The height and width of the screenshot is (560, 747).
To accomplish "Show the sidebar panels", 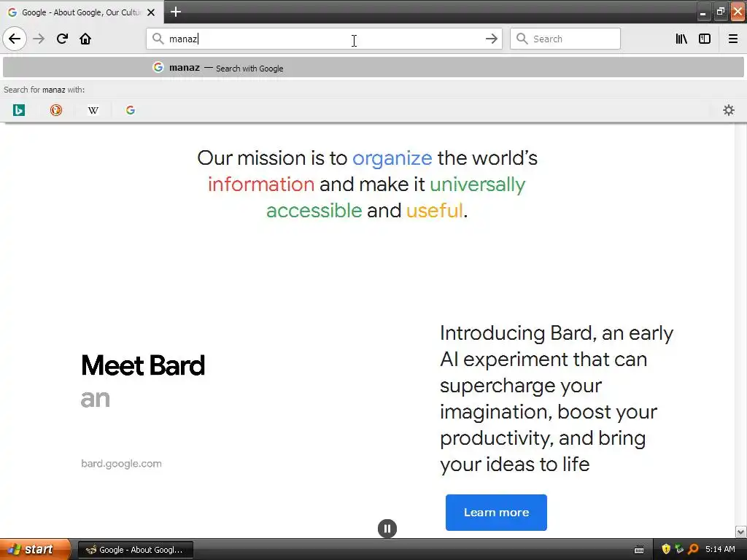I will (705, 39).
